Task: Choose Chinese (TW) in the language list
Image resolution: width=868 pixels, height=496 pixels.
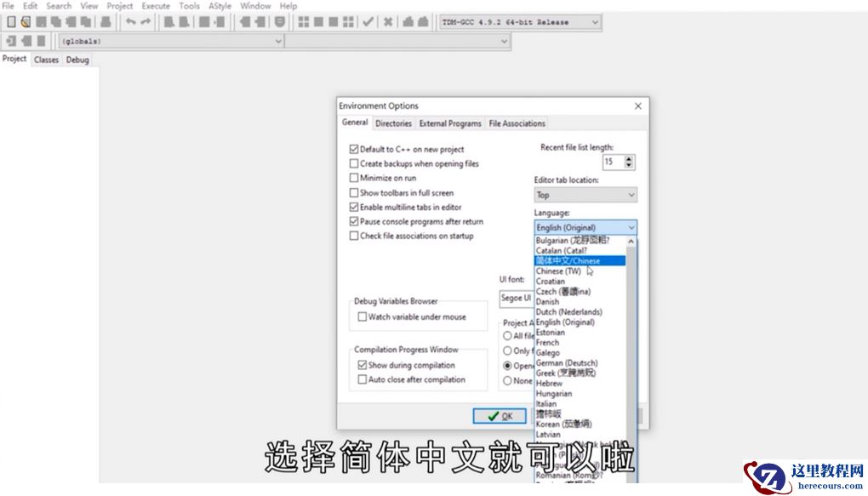Action: click(x=580, y=271)
